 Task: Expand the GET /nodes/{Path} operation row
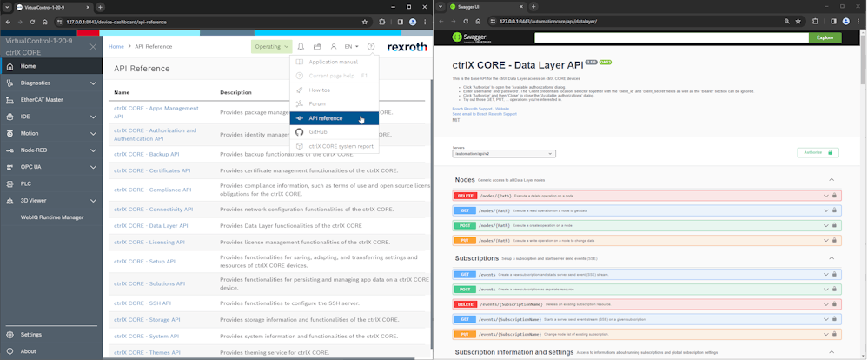[x=646, y=210]
